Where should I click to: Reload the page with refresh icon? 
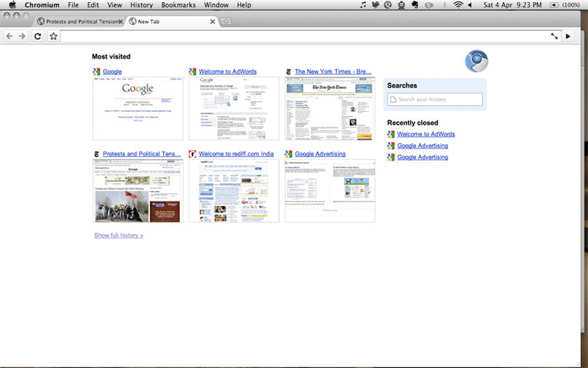37,36
